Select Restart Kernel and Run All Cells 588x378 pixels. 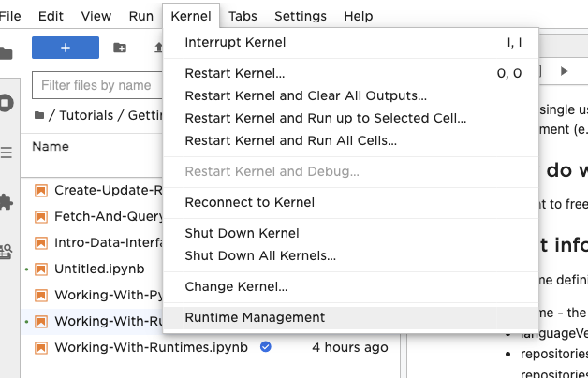(290, 140)
